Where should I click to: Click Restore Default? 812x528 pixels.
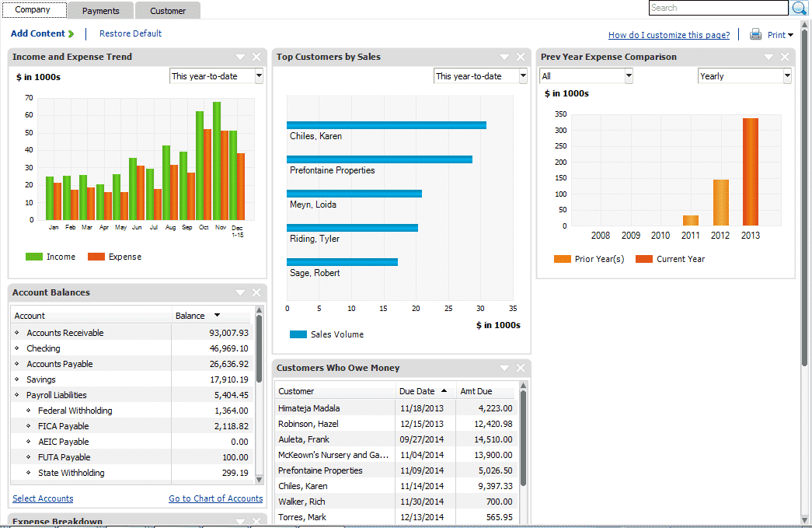[131, 33]
